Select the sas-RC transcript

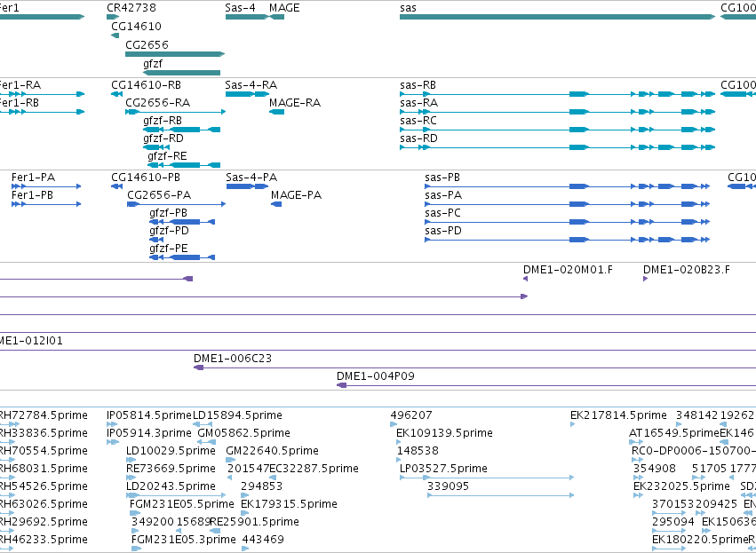coord(557,130)
